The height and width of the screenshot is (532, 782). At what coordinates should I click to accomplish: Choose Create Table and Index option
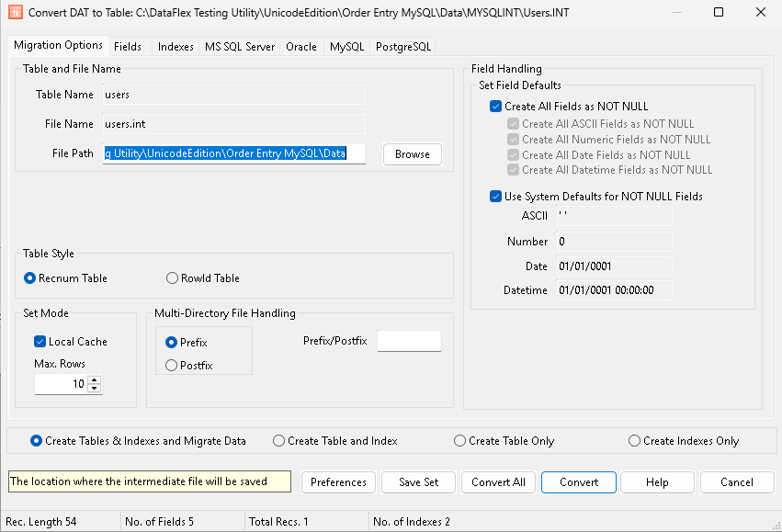(x=279, y=441)
